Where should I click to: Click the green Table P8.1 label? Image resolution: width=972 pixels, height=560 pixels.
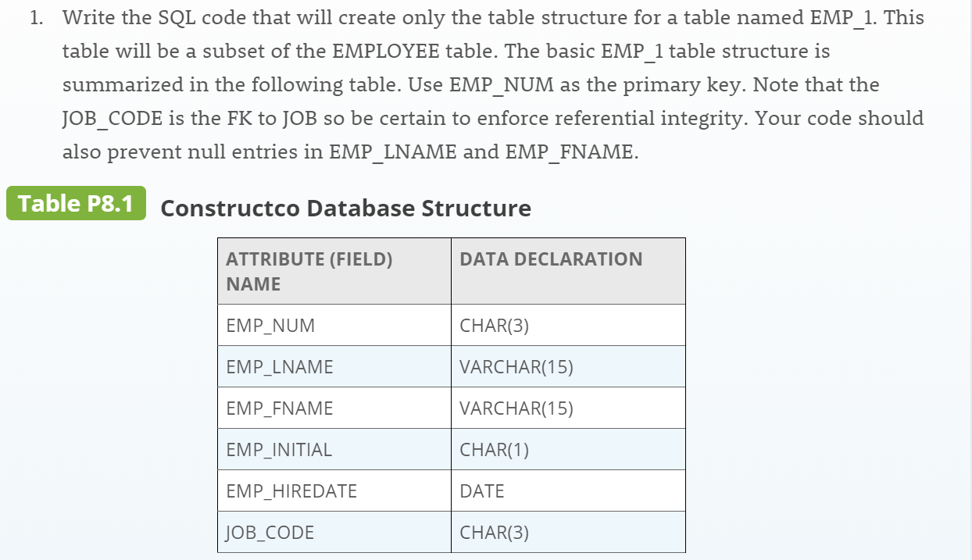[76, 204]
